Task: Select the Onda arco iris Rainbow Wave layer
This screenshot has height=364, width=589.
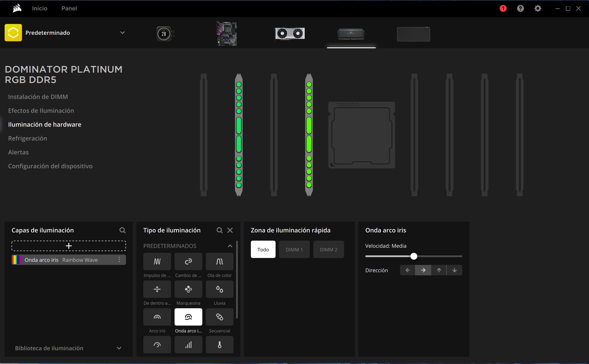Action: (x=69, y=260)
